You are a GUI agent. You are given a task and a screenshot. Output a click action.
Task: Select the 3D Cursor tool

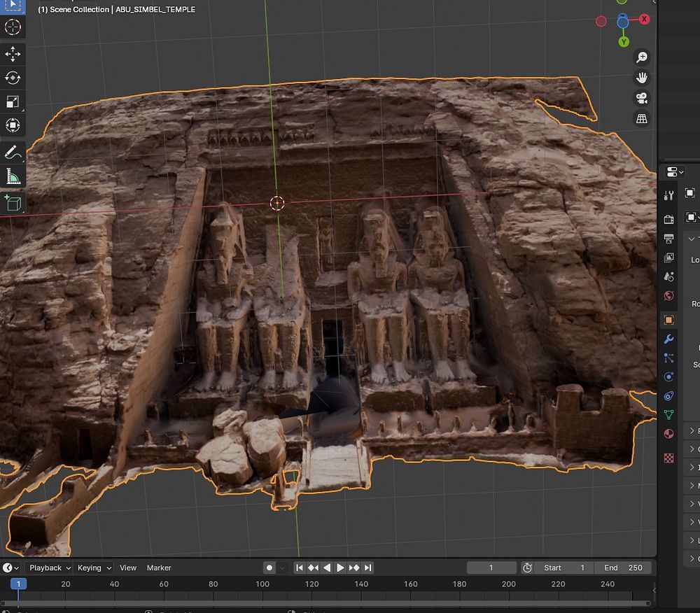[x=13, y=27]
